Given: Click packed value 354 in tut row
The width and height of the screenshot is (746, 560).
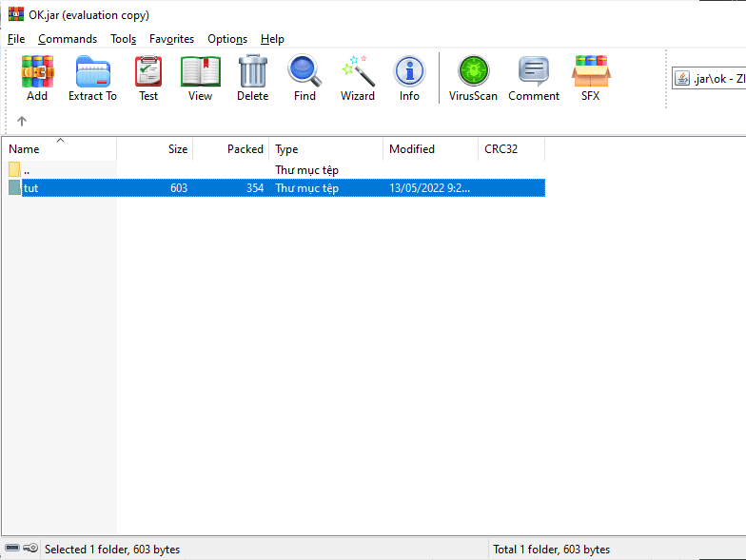Looking at the screenshot, I should point(255,188).
